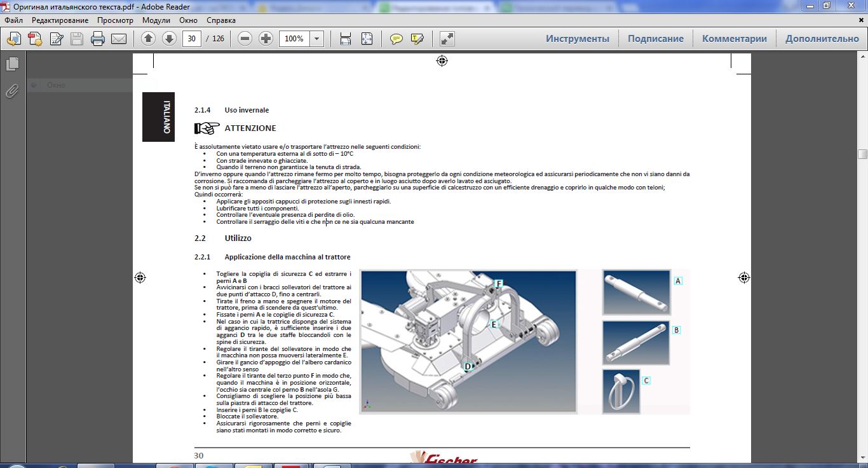This screenshot has width=868, height=468.
Task: Click the zoom percentage field showing 100%
Action: point(294,39)
